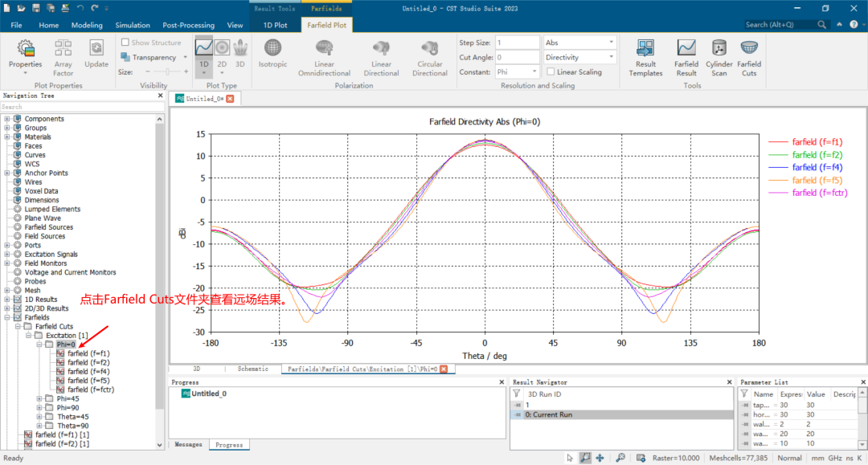The image size is (868, 465).
Task: Expand the Phi=45 tree folder
Action: 39,398
